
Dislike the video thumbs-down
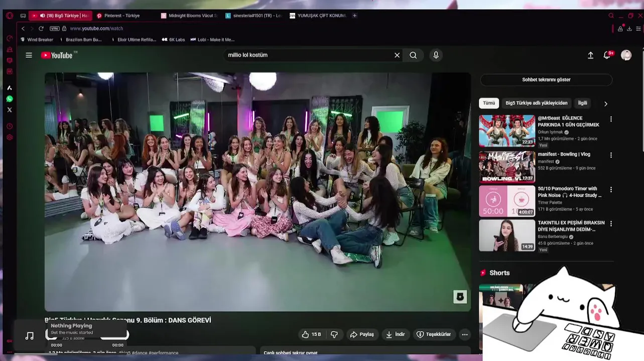point(334,334)
